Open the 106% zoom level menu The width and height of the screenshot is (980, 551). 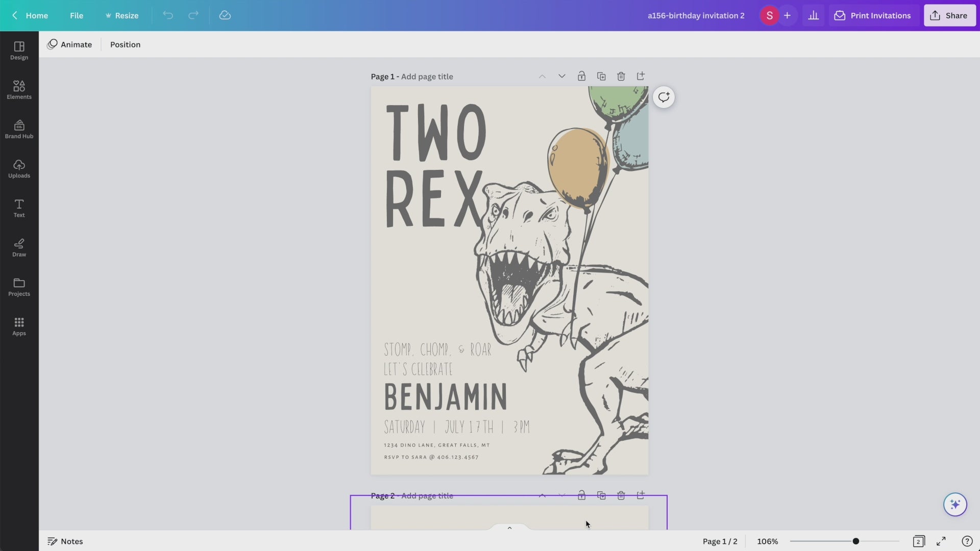[767, 541]
